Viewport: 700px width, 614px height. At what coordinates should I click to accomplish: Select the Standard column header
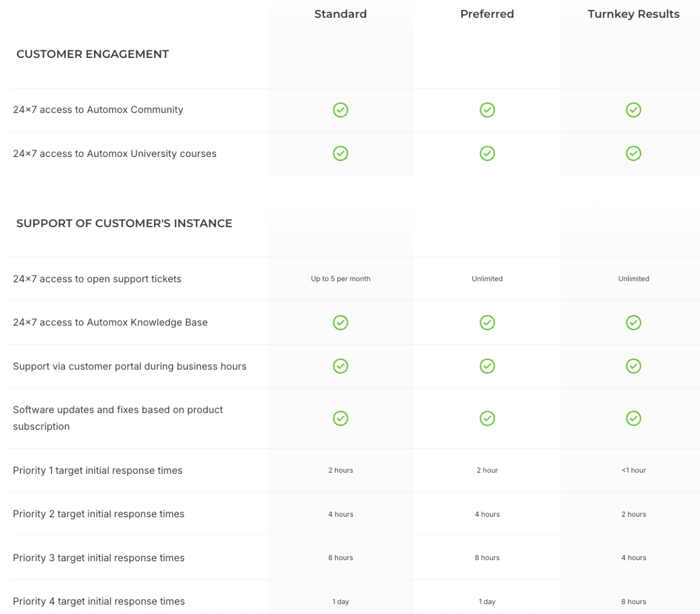tap(341, 14)
